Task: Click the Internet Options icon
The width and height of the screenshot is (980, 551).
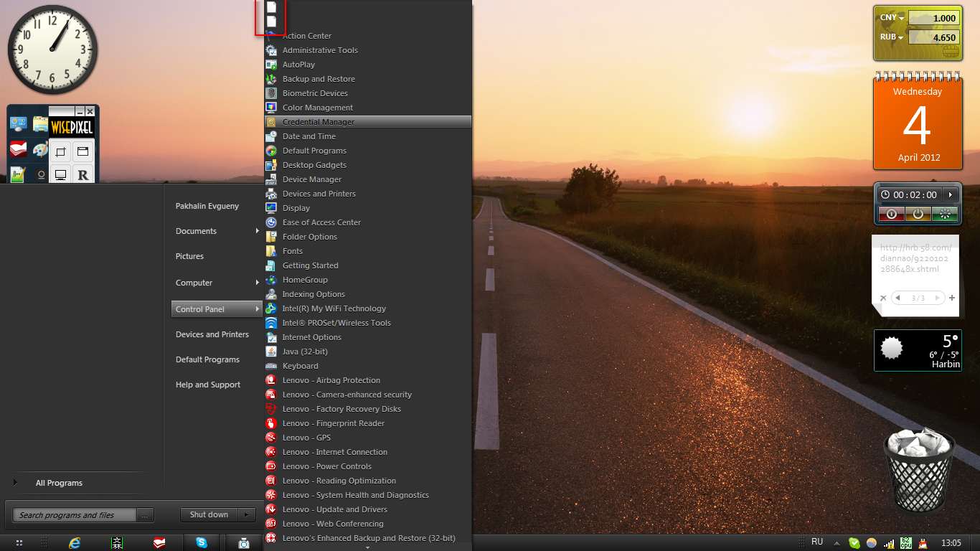Action: click(x=271, y=337)
